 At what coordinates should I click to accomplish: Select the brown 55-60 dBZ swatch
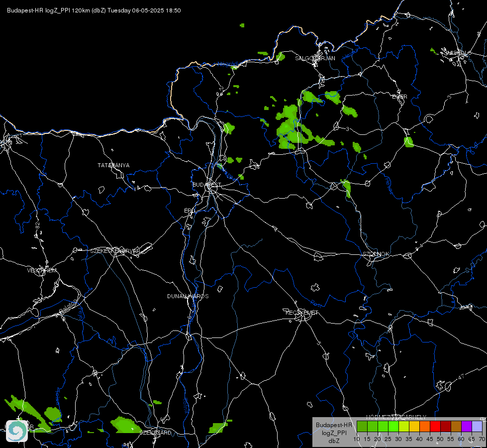tap(456, 427)
